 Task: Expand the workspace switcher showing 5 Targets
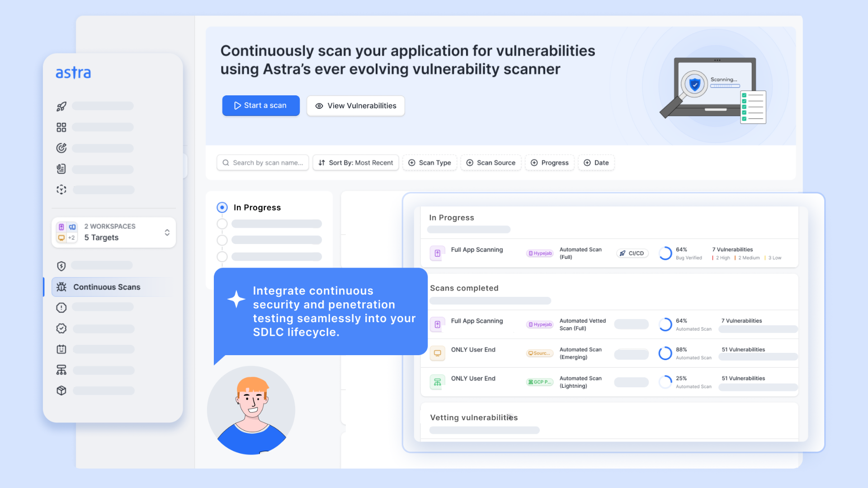167,232
